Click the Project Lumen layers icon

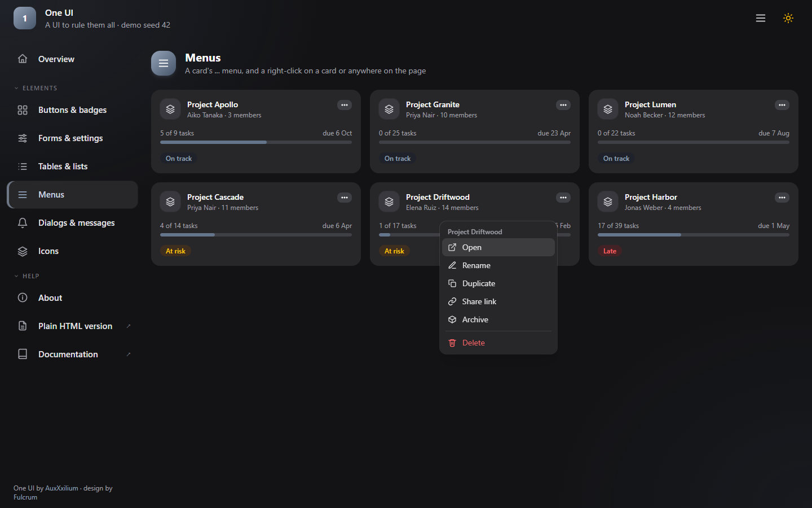pos(608,110)
